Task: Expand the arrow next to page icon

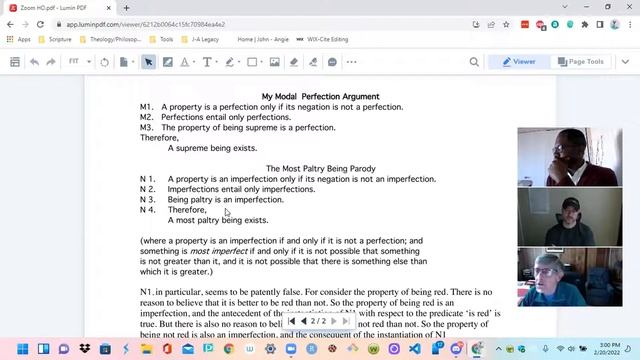Action: coord(133,62)
